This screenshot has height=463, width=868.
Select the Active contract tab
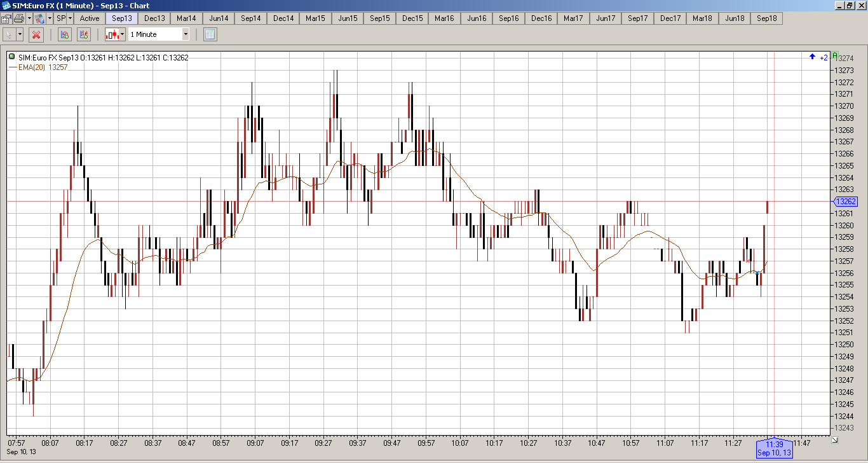[x=90, y=18]
